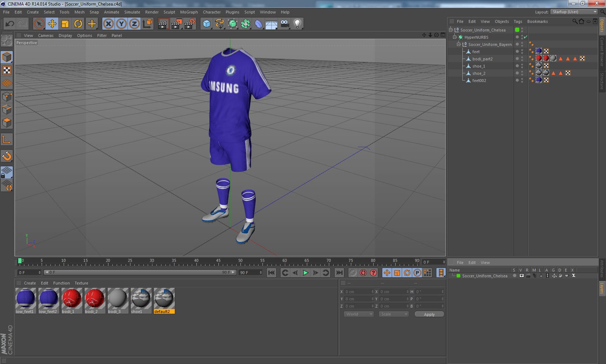
Task: Toggle Y axis lock
Action: coord(121,24)
